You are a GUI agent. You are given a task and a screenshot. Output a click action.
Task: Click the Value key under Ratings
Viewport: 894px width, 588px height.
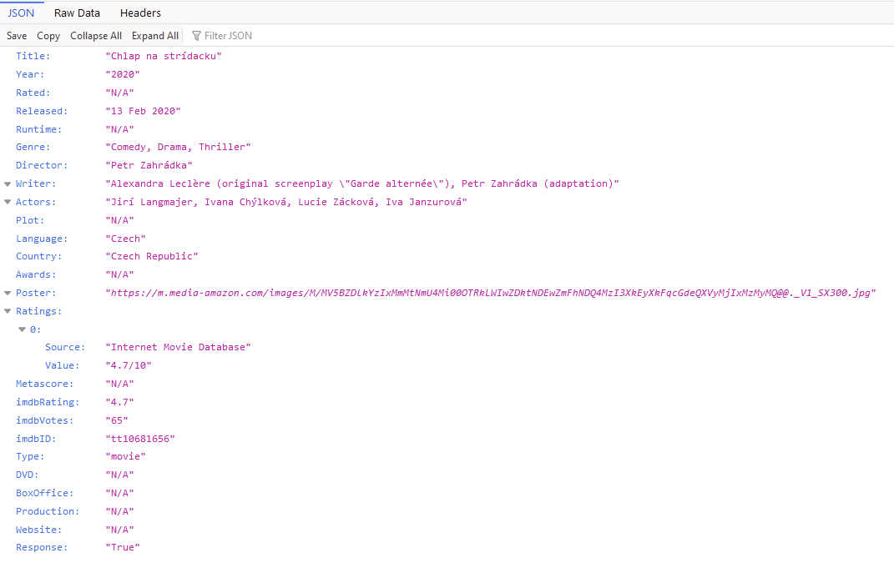62,365
